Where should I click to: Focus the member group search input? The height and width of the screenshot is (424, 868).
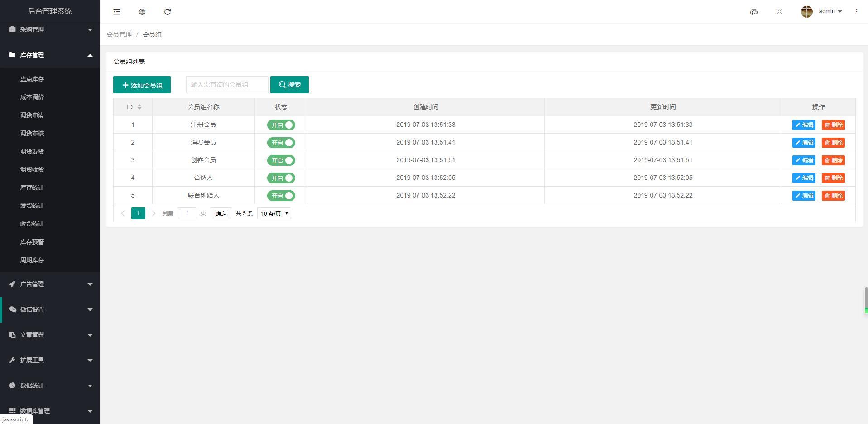(x=227, y=85)
